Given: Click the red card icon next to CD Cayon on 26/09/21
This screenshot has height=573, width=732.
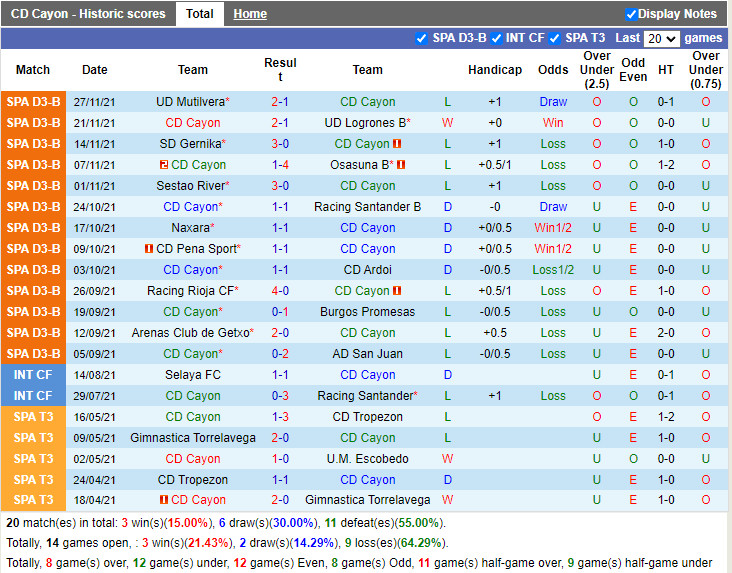Looking at the screenshot, I should tap(397, 290).
